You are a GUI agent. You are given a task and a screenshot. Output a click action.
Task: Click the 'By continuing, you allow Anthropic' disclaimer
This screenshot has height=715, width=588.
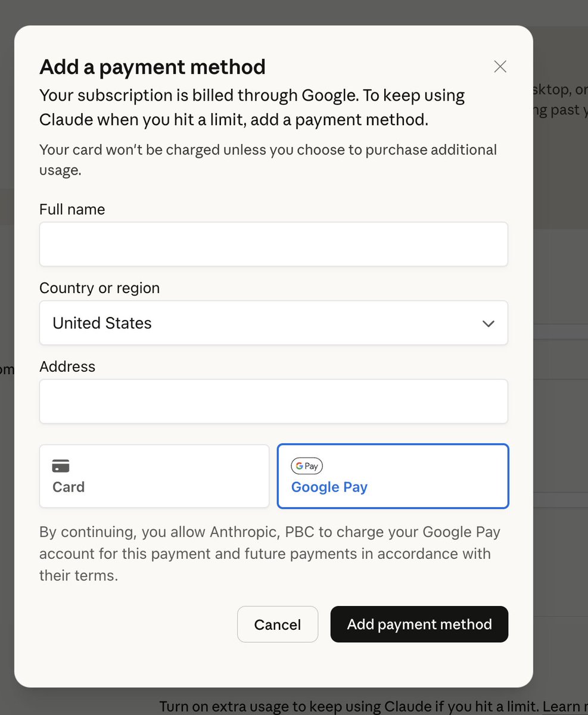(x=270, y=554)
